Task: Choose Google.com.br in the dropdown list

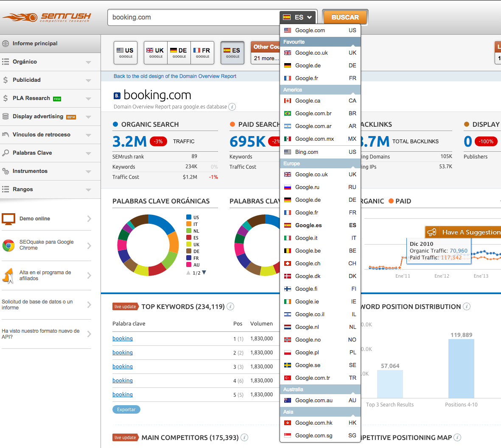Action: (x=313, y=114)
